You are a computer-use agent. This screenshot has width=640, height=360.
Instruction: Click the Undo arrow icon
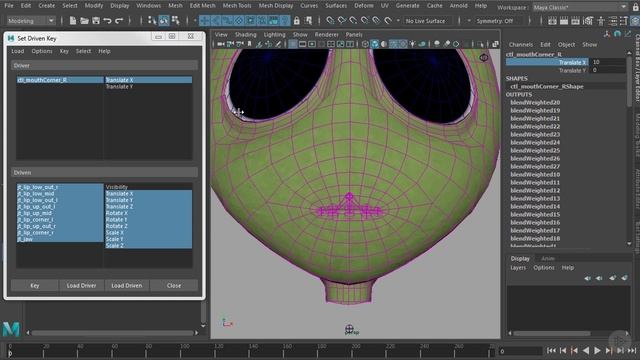[x=107, y=20]
